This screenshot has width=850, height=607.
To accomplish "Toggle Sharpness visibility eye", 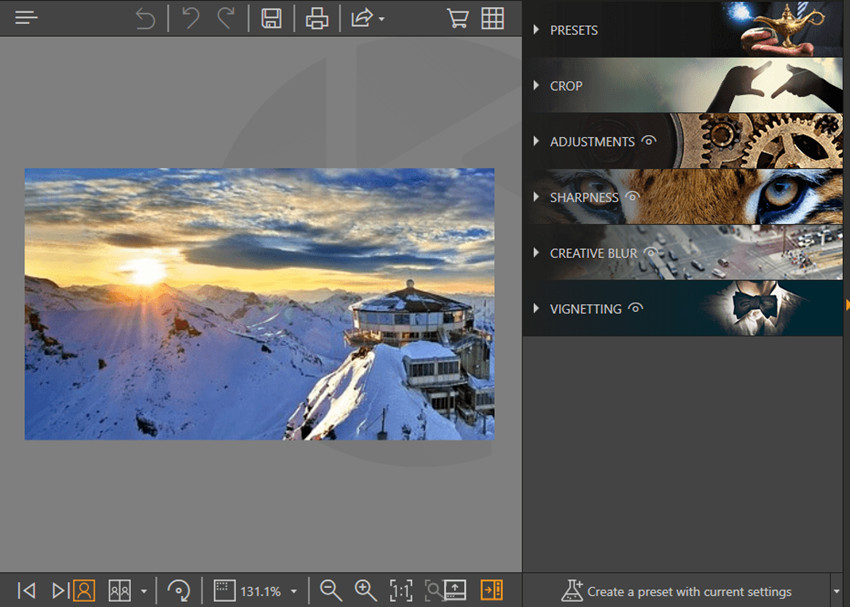I will [632, 197].
